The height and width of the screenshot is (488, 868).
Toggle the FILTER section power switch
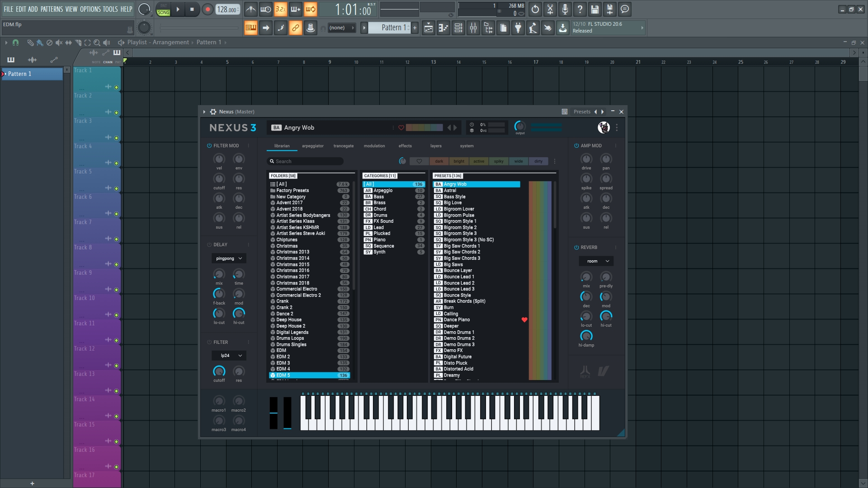click(209, 342)
